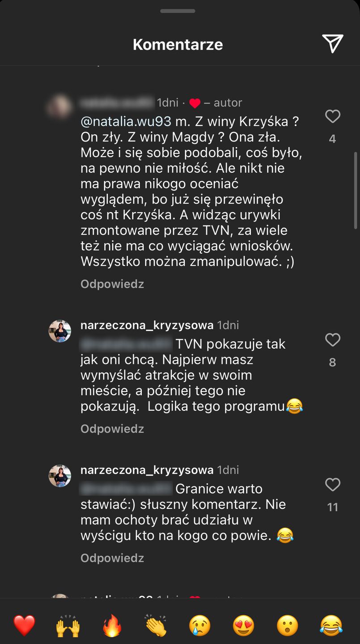The width and height of the screenshot is (360, 644).
Task: Reply to the 'TVN pokazuje tak' comment
Action: [112, 429]
